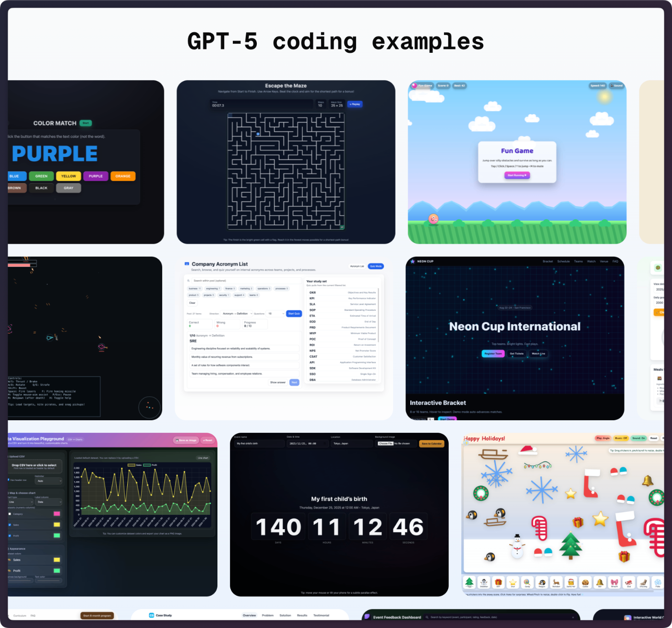Toggle the Has header row checkbox
Screen dimensions: 672x628
[x=9, y=480]
